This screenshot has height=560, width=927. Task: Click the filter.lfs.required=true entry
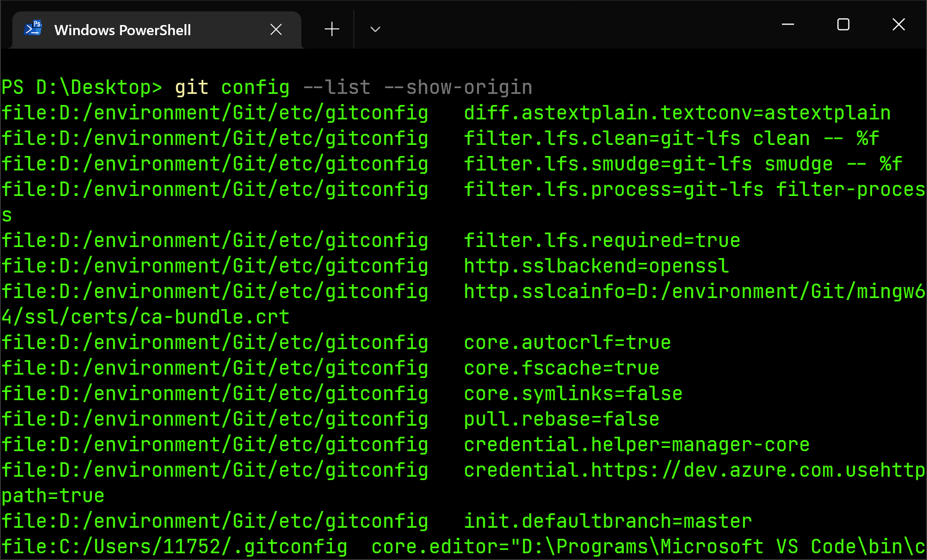point(602,241)
